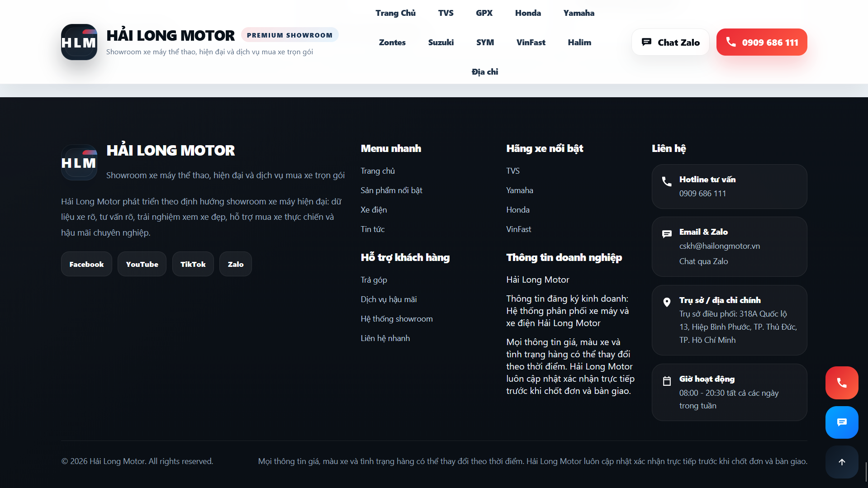Open Xe điện in Menu nhanh

(374, 209)
